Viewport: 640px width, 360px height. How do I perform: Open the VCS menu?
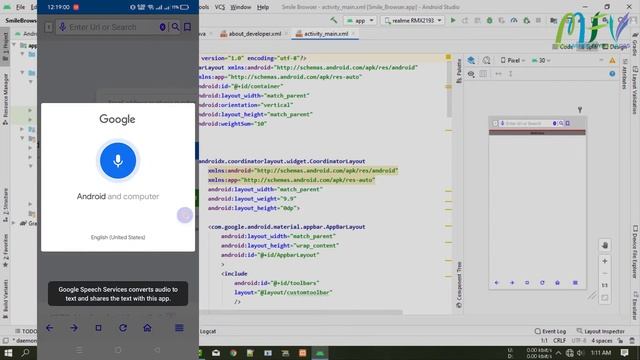point(220,7)
